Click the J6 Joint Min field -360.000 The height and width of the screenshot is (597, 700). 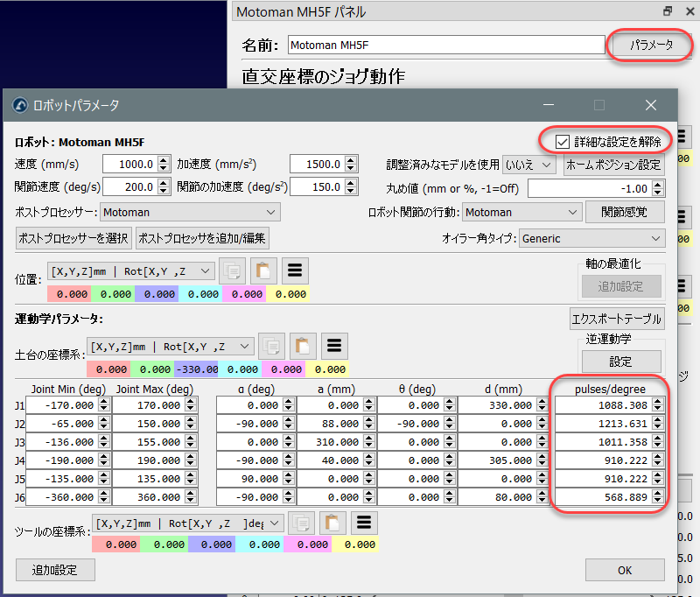point(67,497)
